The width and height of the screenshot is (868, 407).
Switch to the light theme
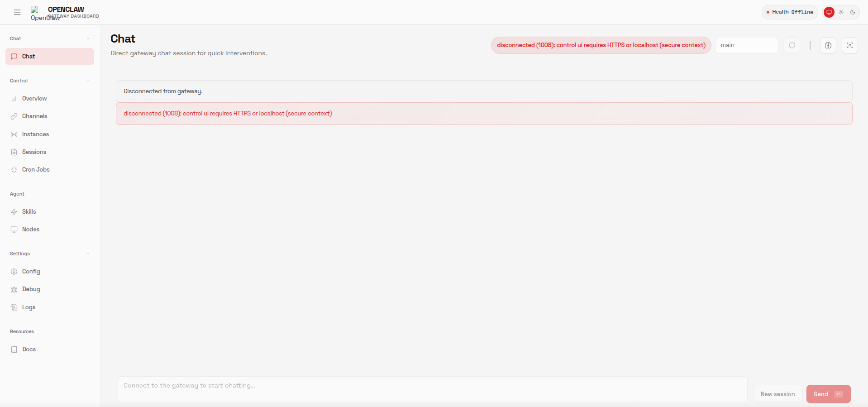[841, 12]
